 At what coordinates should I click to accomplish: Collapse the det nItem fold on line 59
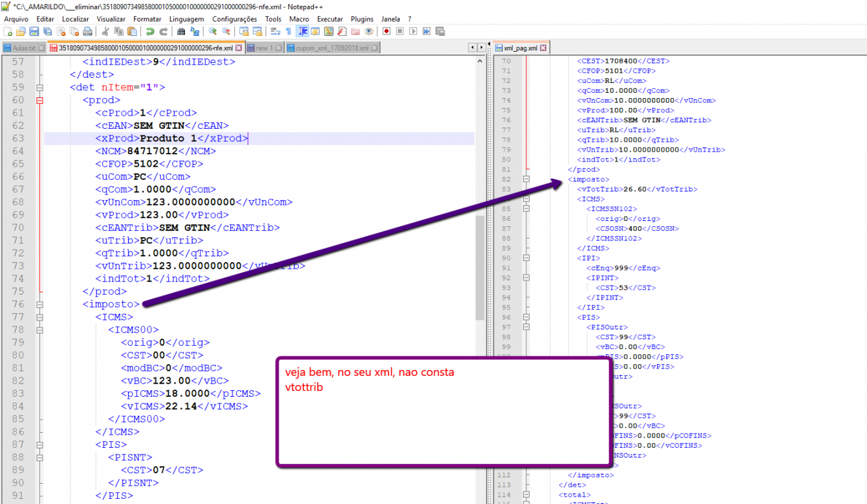pos(40,87)
